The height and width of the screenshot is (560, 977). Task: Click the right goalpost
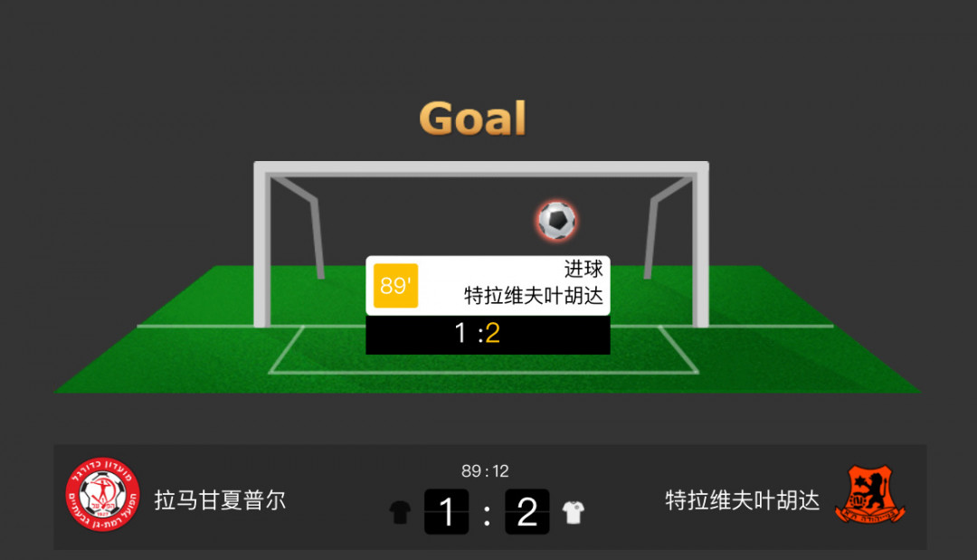[701, 244]
